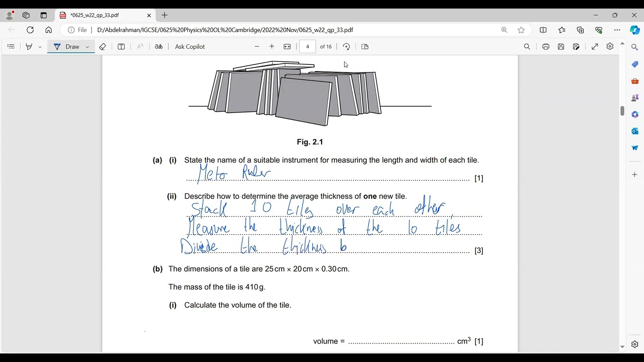Click text 'The mass of the tile is 410g.'
644x362 pixels.
[217, 287]
